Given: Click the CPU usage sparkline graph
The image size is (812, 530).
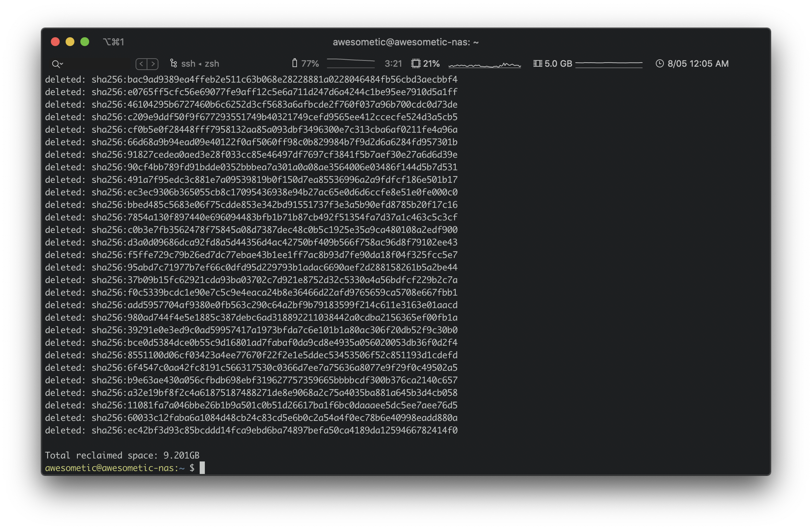Looking at the screenshot, I should point(484,64).
